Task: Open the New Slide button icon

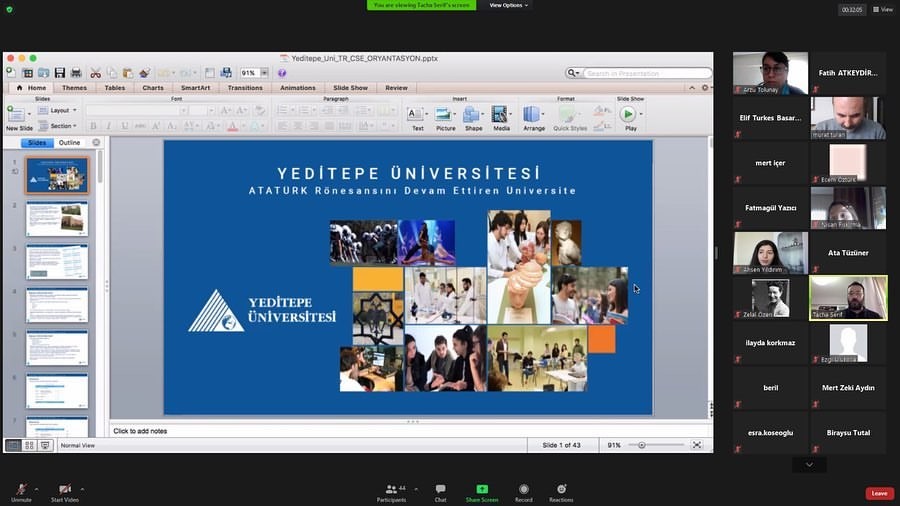Action: click(x=15, y=114)
